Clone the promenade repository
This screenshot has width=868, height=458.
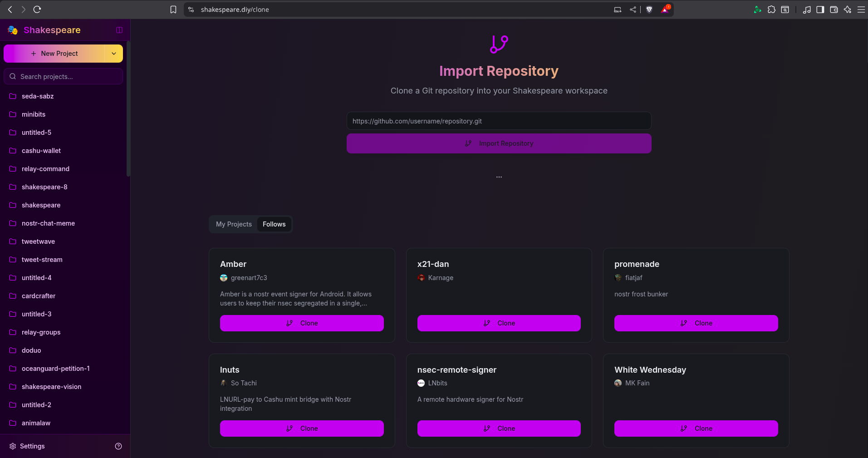pyautogui.click(x=696, y=323)
